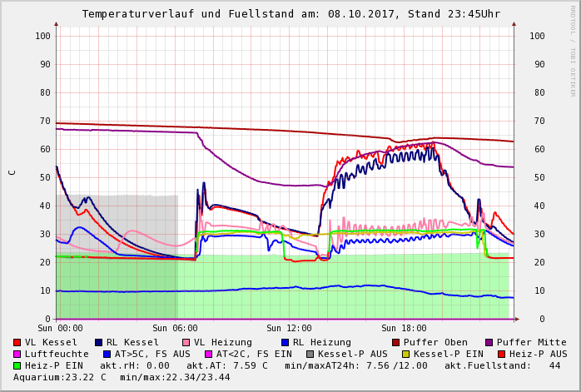Screen dimensions: 581x392
Task: Click the magenta Luftfeuchte legend swatch
Action: pyautogui.click(x=17, y=354)
